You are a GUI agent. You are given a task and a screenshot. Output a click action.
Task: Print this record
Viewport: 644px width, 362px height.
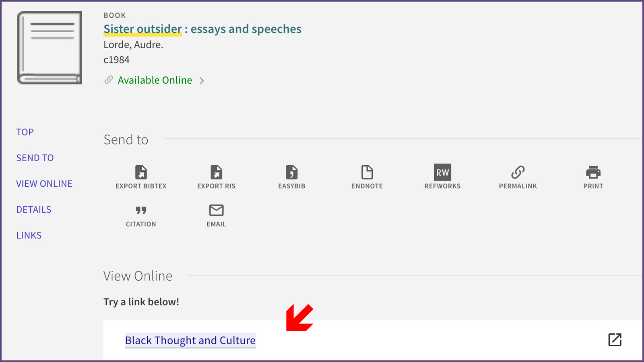coord(593,173)
